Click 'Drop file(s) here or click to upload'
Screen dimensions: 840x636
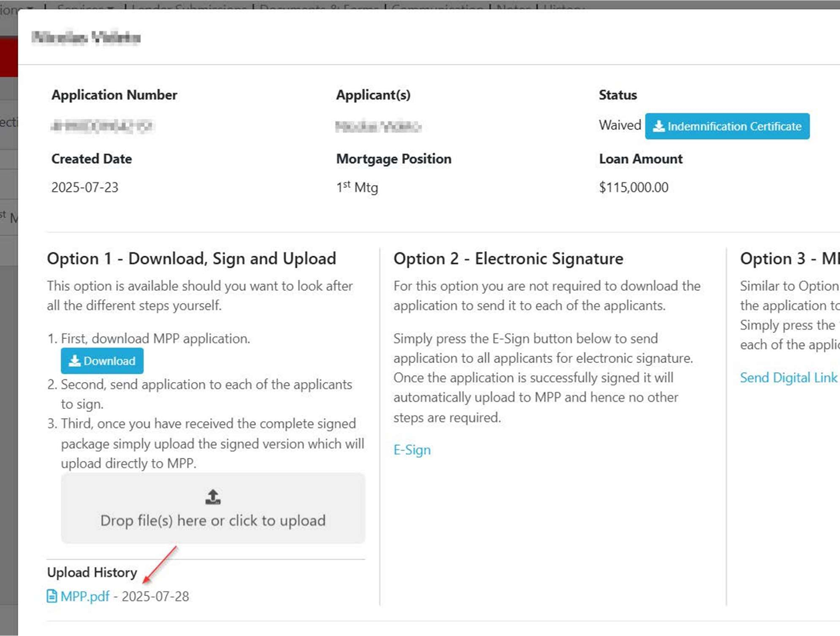click(213, 520)
